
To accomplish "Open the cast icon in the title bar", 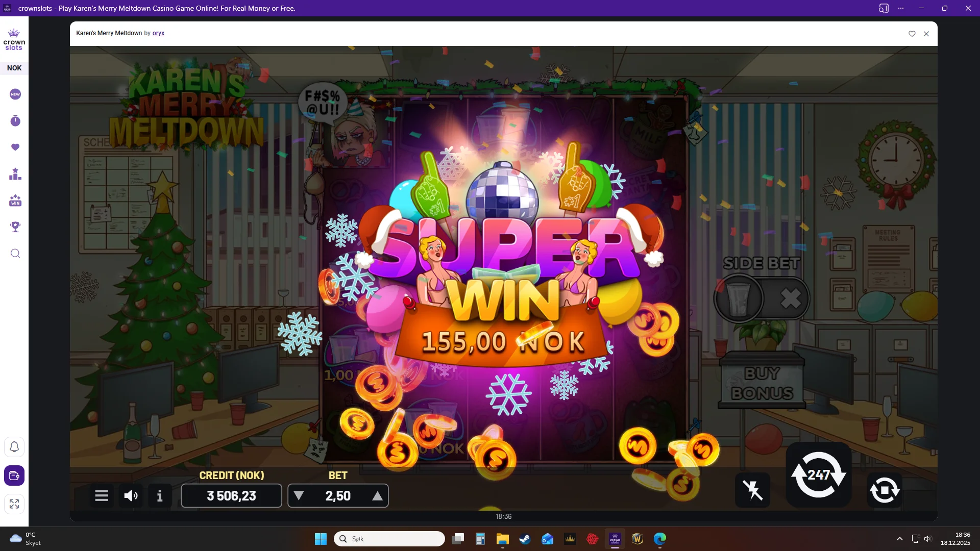I will pos(884,8).
